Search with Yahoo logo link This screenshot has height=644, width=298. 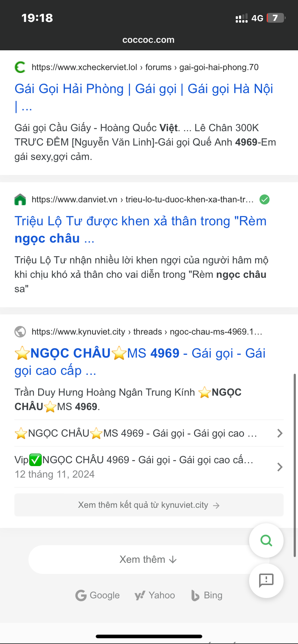[x=155, y=595]
